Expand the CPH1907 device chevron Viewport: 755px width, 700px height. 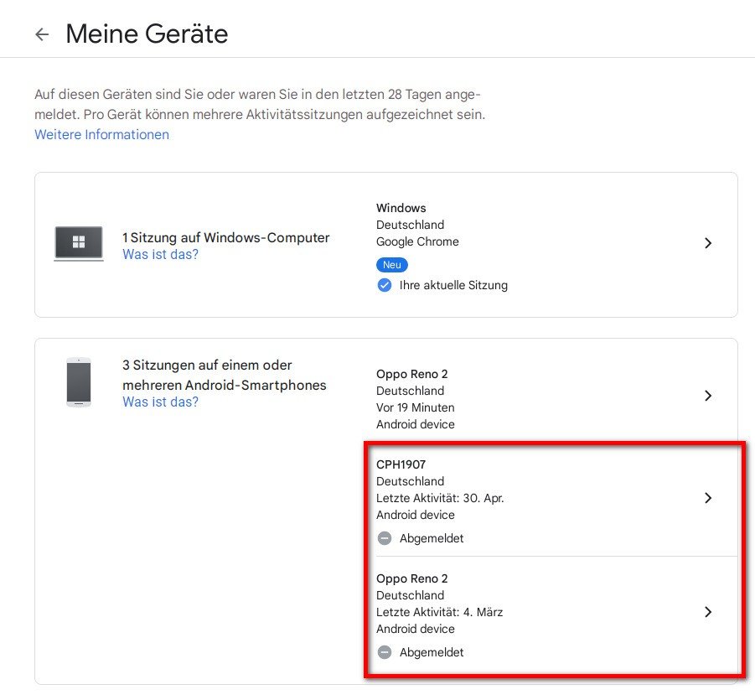[708, 498]
